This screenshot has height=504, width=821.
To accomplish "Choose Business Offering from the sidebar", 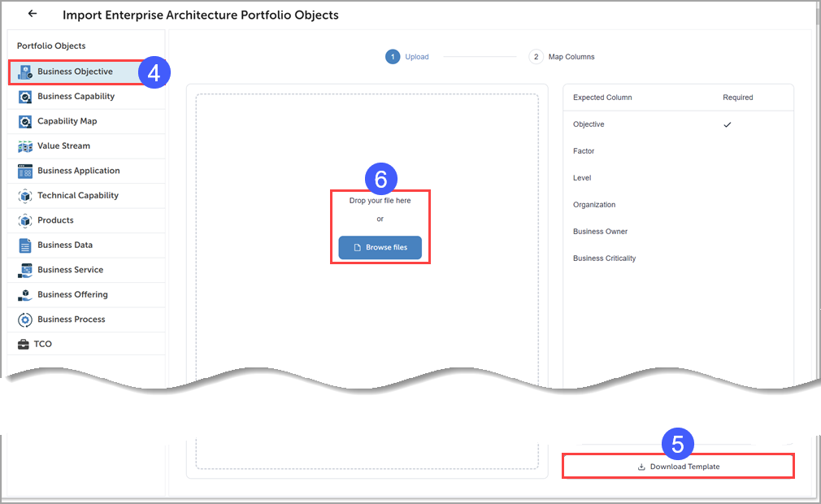I will pyautogui.click(x=72, y=294).
